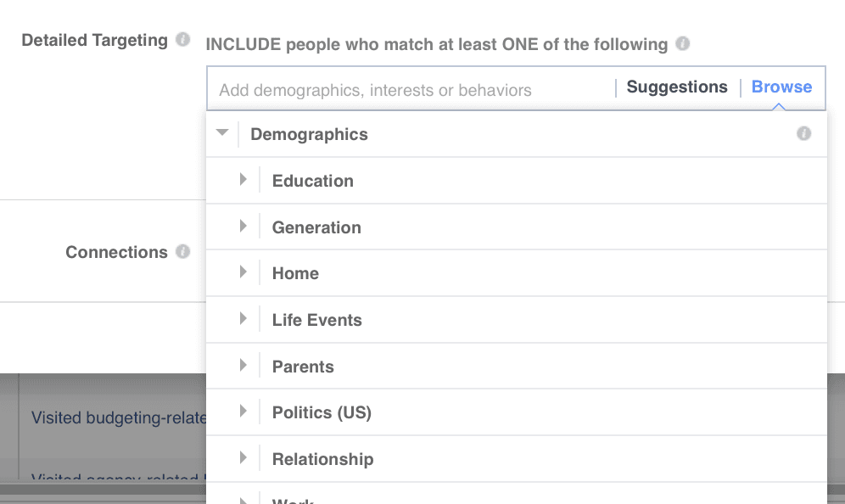
Task: Expand the Home category arrow
Action: (x=243, y=272)
